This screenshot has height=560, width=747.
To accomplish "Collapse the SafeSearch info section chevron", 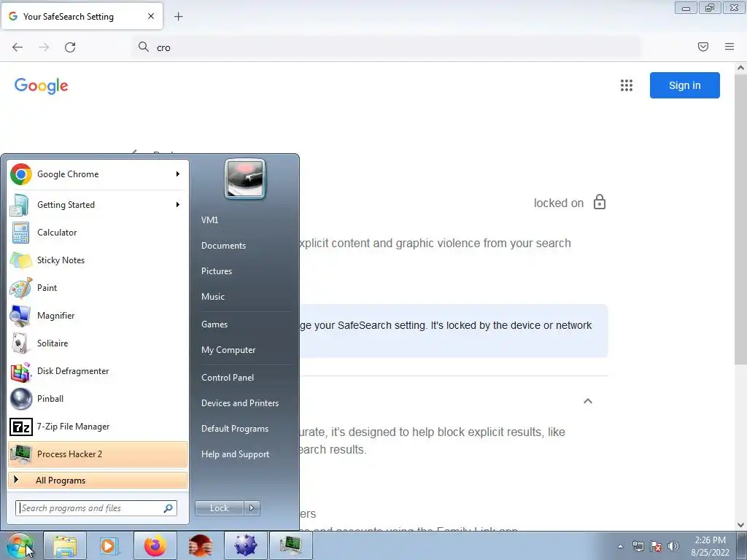I will click(x=588, y=401).
